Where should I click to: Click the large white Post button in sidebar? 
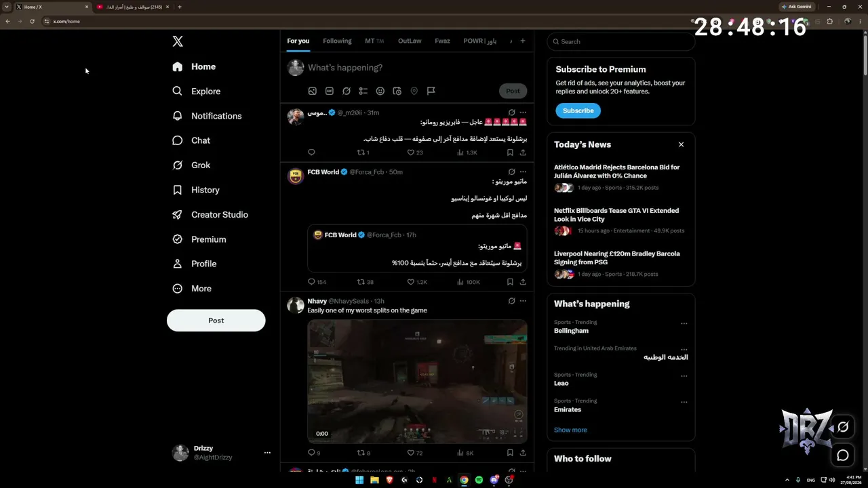click(x=216, y=321)
